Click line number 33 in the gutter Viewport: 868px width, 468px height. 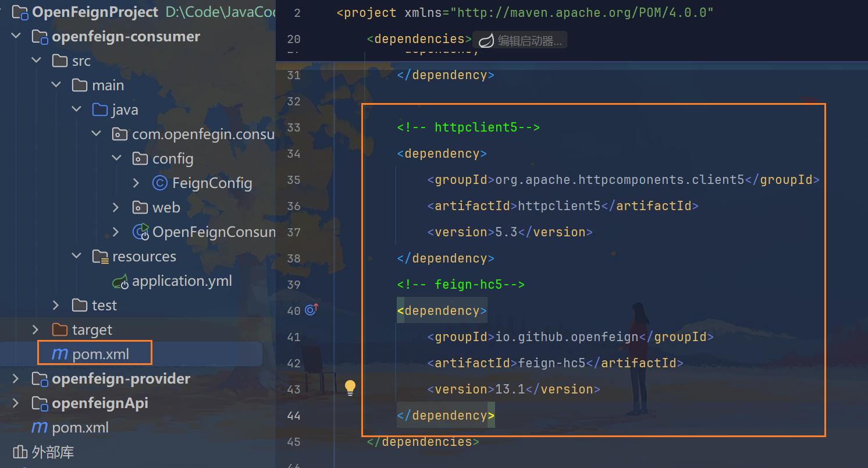[294, 127]
